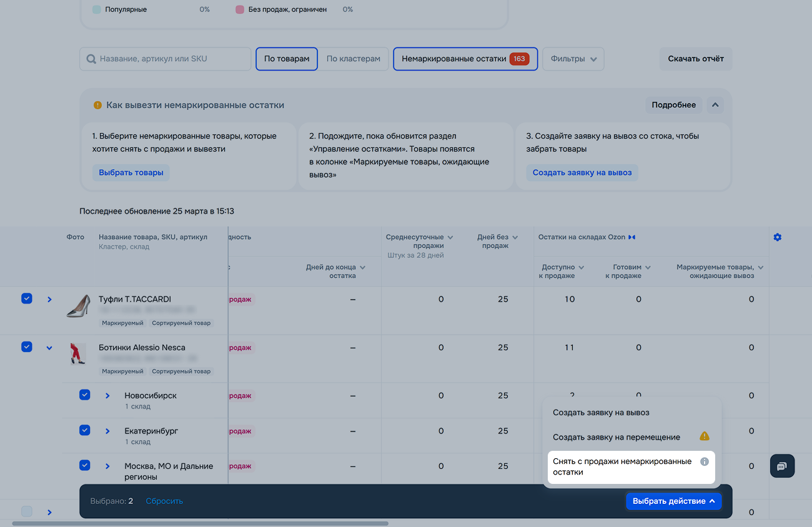Screen dimensions: 812x527
Task: Expand the Екатеринбург cluster row
Action: click(107, 431)
